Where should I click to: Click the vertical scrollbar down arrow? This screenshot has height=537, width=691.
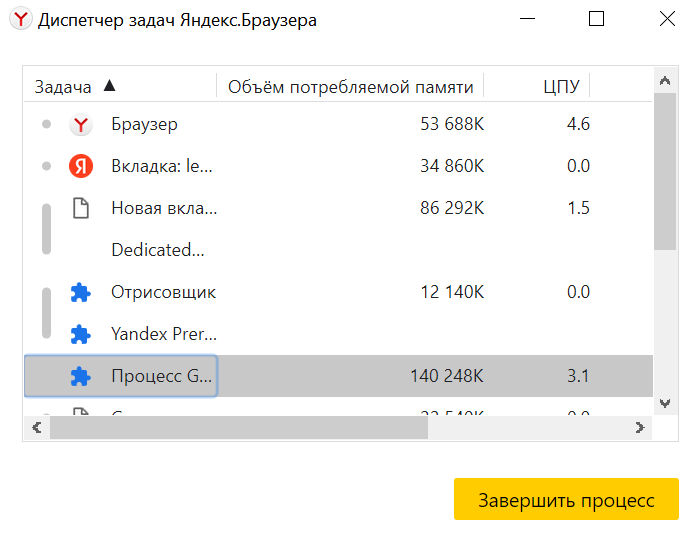click(665, 403)
